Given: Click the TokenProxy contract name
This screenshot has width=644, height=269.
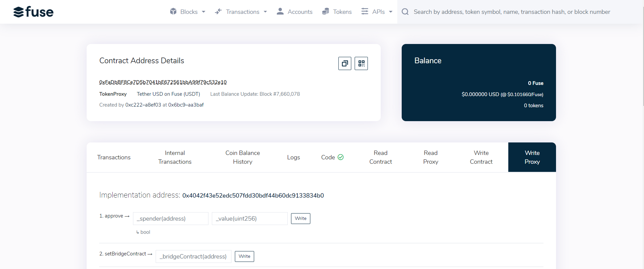Looking at the screenshot, I should coord(113,94).
